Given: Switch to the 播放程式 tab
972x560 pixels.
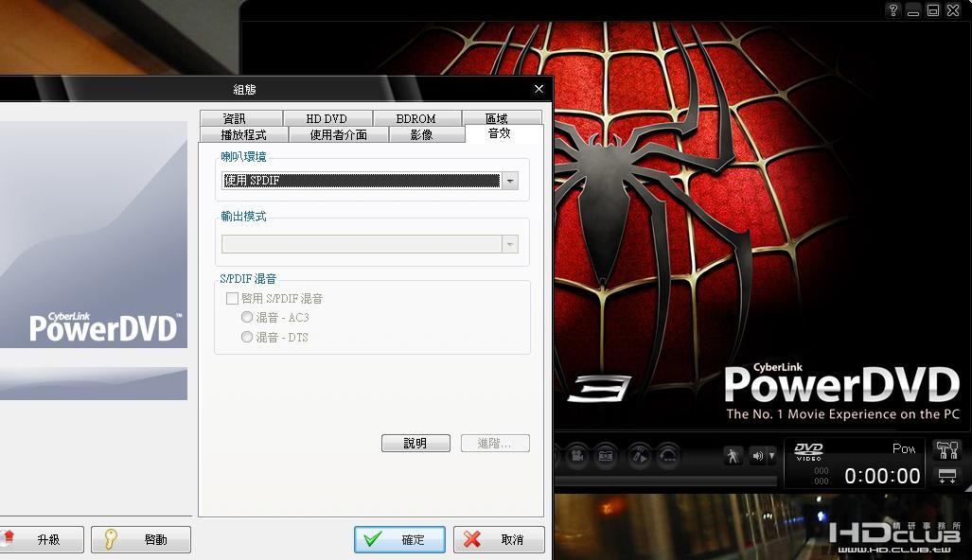Looking at the screenshot, I should point(244,134).
